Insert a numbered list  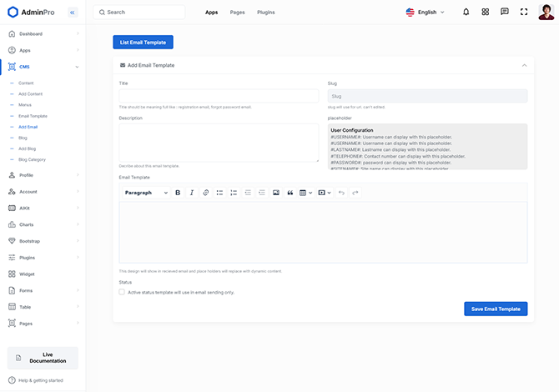[234, 193]
